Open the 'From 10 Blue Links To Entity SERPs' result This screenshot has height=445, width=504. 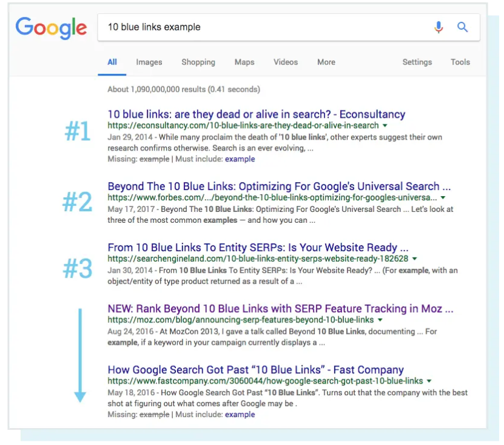pos(258,248)
